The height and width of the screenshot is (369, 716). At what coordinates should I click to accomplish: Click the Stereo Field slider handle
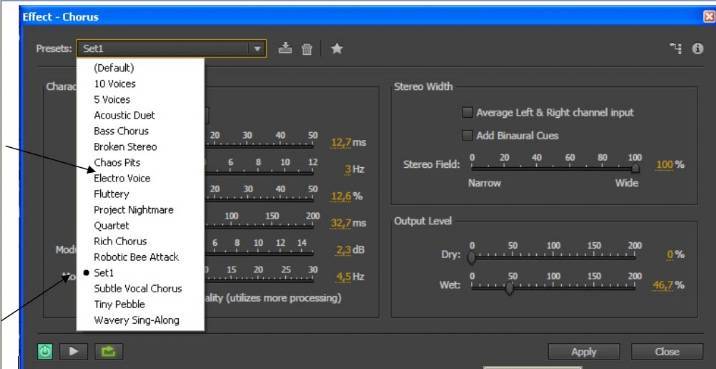click(635, 169)
